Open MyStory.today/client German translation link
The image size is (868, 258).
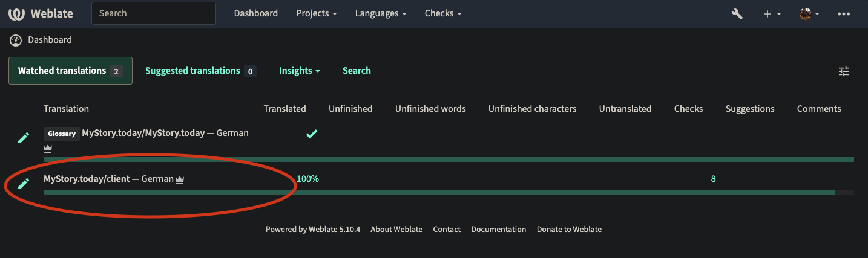pyautogui.click(x=108, y=179)
